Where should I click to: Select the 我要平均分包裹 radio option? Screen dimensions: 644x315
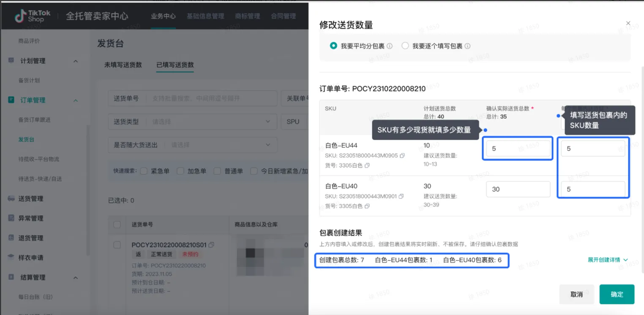[333, 46]
